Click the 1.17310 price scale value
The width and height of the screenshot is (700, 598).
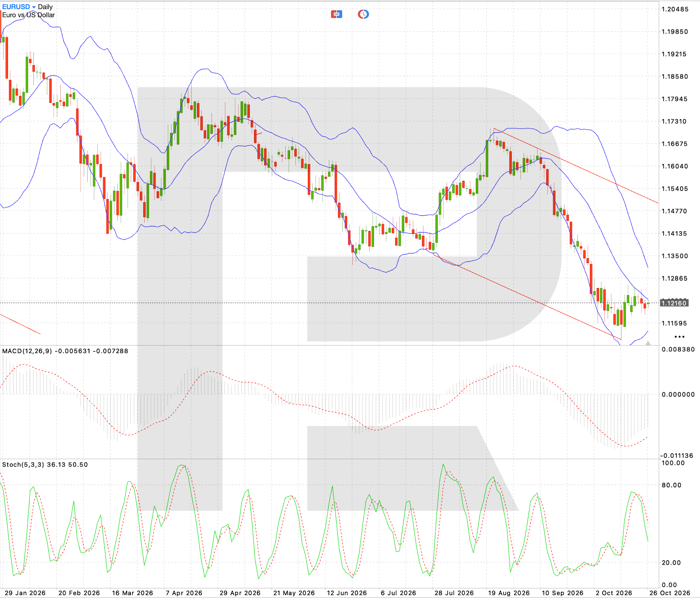[x=674, y=121]
